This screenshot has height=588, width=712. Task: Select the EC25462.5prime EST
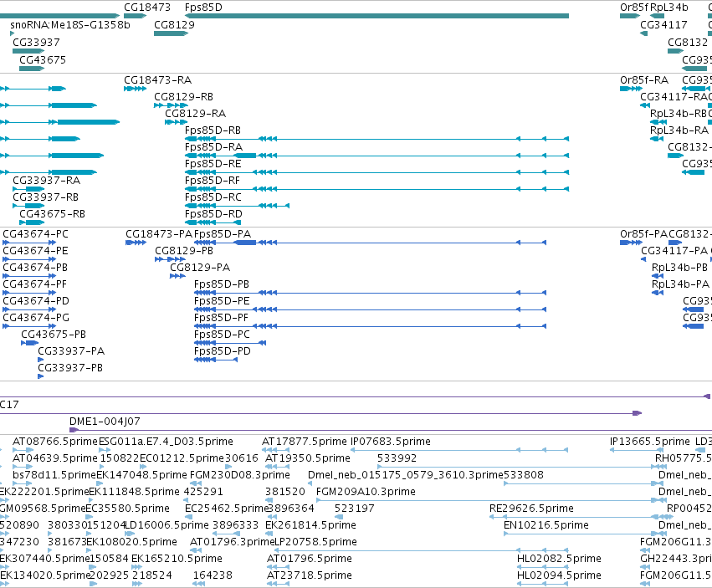tap(189, 517)
